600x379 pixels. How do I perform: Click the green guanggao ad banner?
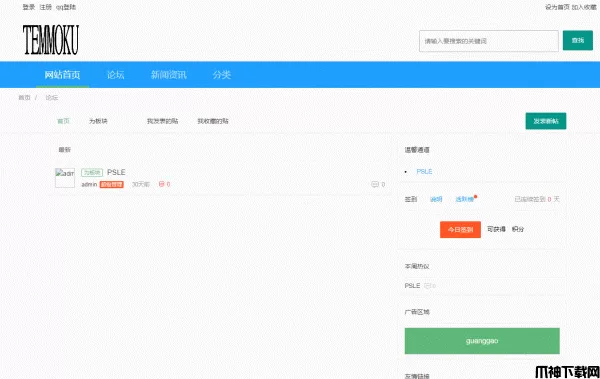point(482,341)
